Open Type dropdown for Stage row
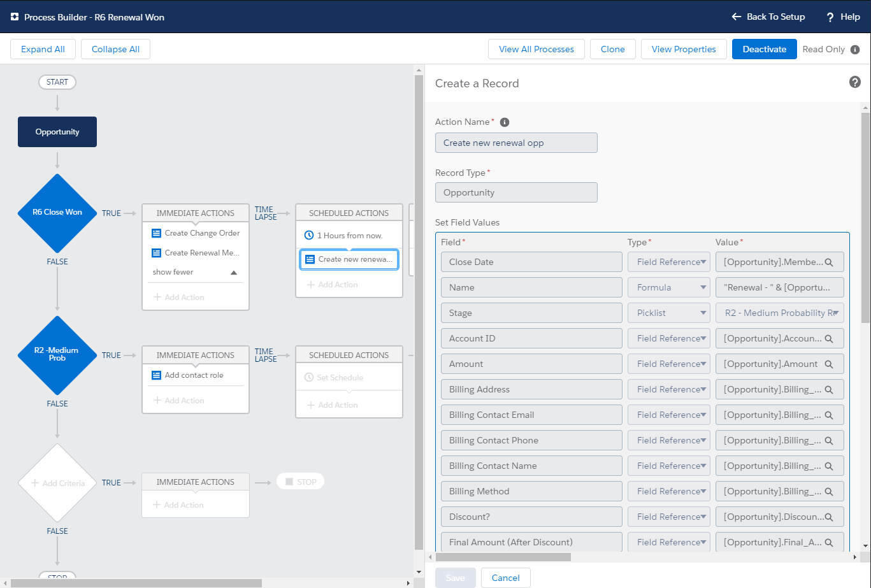The width and height of the screenshot is (871, 588). (669, 313)
